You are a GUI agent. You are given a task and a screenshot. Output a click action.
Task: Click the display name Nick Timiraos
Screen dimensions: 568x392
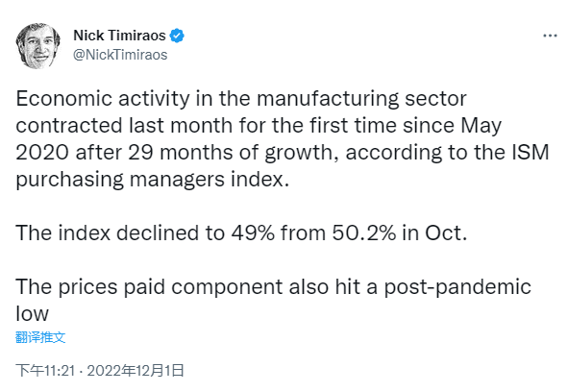(119, 36)
